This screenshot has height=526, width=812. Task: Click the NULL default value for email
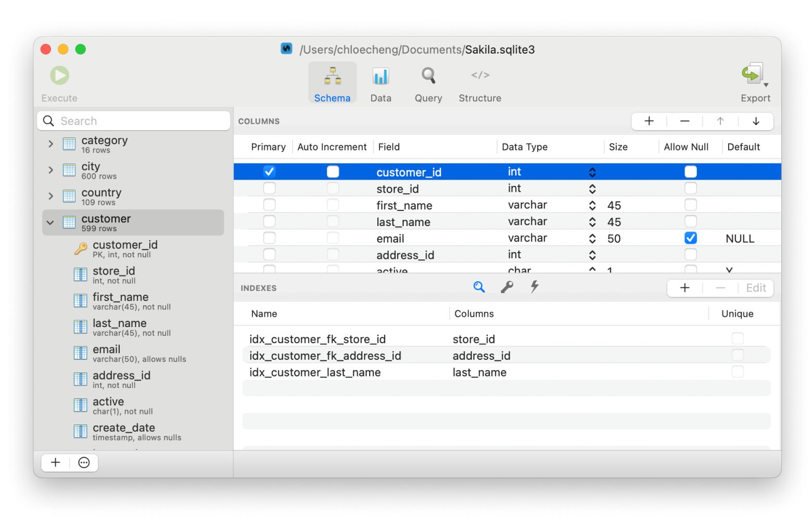click(x=740, y=239)
